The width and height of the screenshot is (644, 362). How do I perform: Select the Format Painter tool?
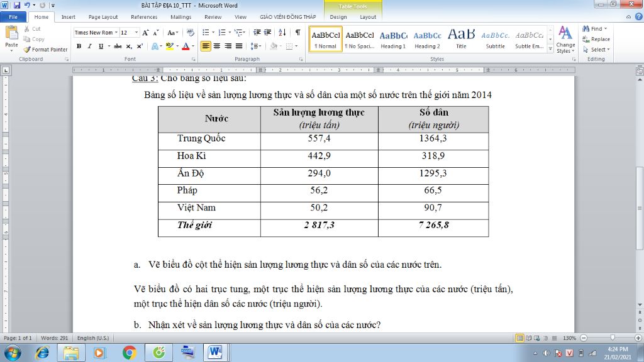click(x=45, y=49)
